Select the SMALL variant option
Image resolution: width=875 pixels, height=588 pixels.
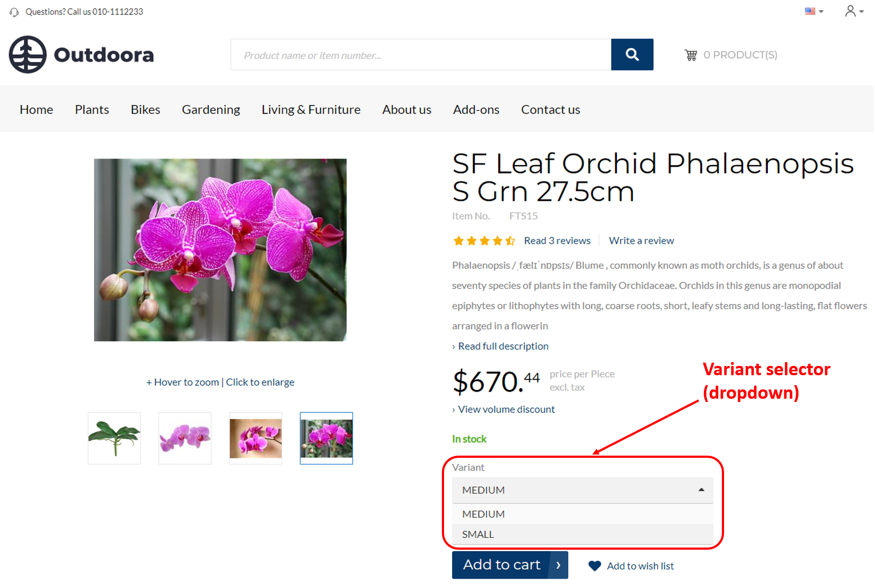click(478, 534)
